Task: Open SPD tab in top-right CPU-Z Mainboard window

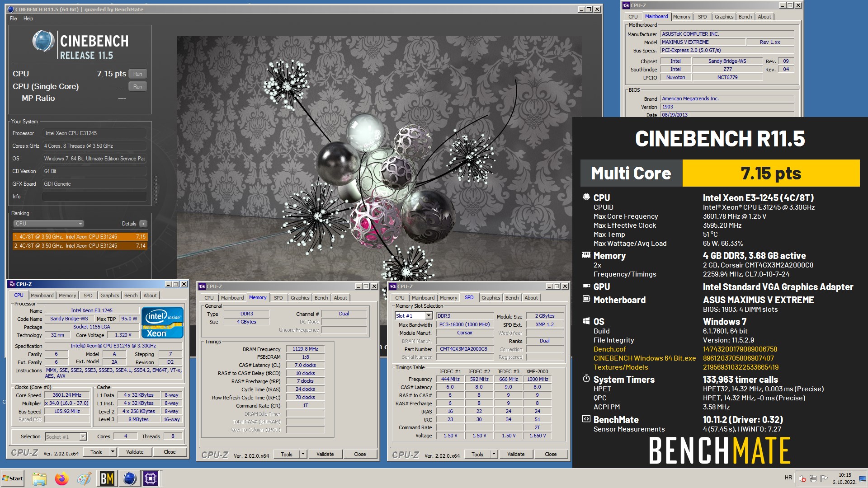Action: [x=702, y=17]
